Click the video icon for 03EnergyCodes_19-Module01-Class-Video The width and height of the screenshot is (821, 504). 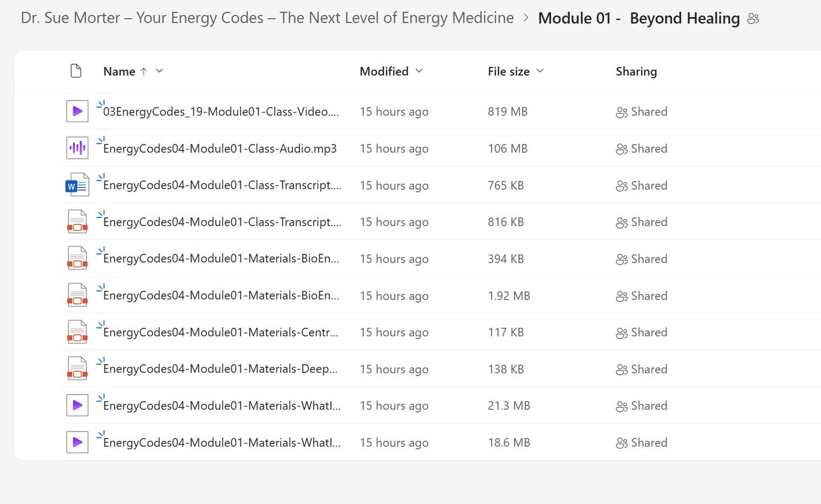click(77, 111)
